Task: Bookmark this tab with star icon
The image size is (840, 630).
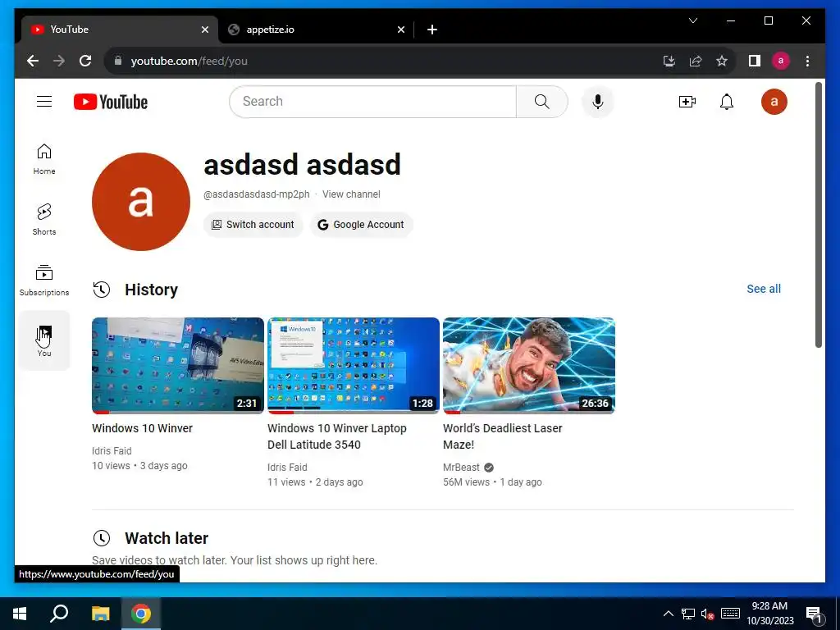Action: [x=722, y=61]
